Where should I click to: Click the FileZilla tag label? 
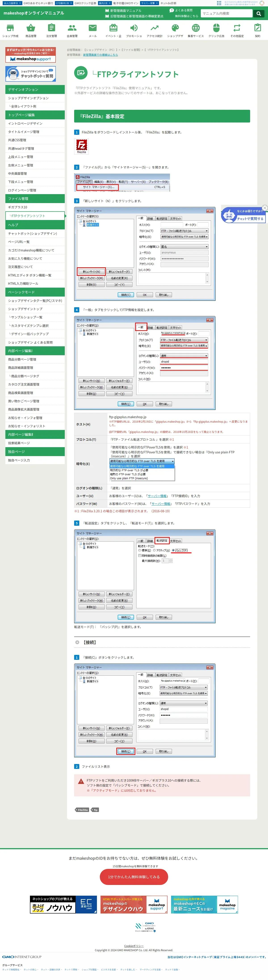[82, 810]
